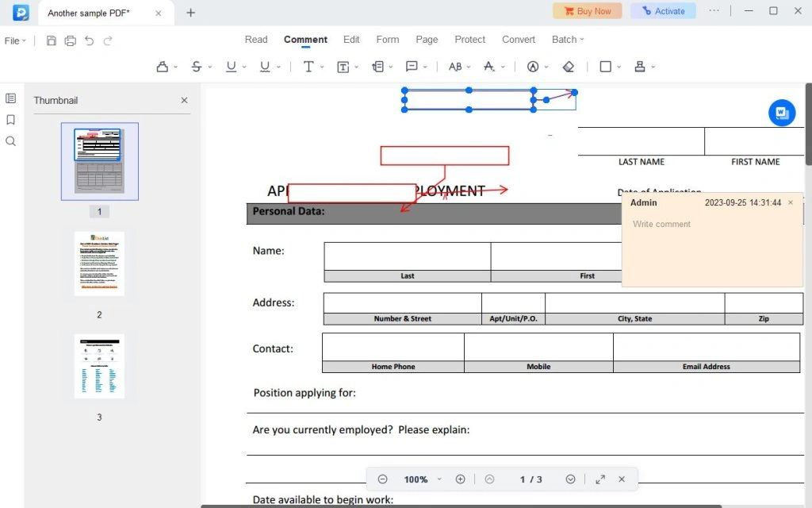Expand Note comment dropdown arrow
Screen dimensions: 812x508
425,67
